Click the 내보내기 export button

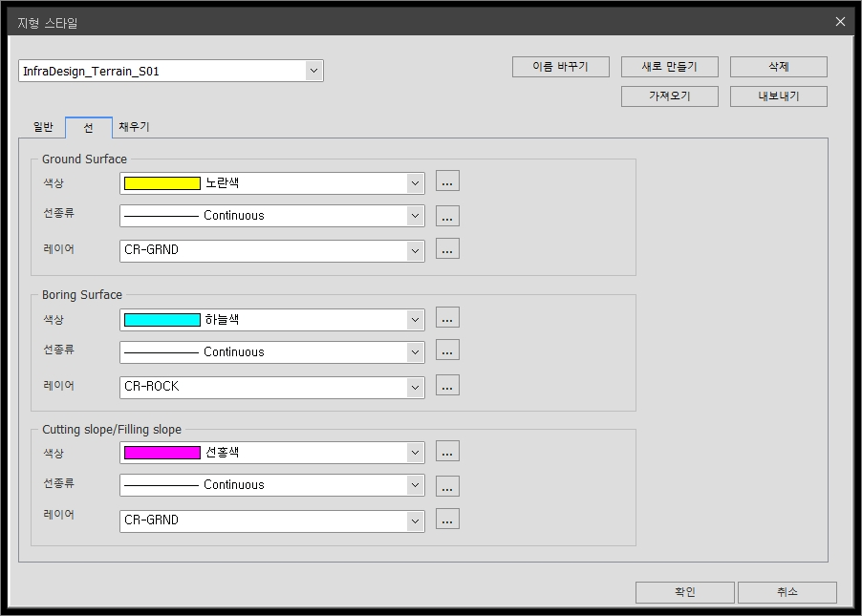pyautogui.click(x=778, y=96)
